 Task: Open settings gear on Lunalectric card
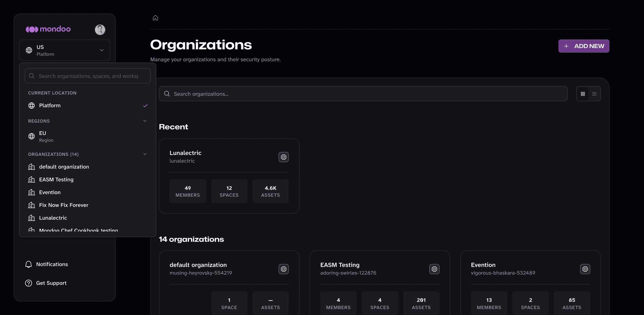pos(284,157)
